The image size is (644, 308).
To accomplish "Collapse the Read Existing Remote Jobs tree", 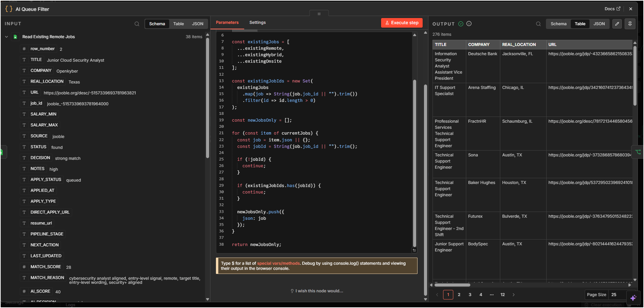I will pos(6,37).
